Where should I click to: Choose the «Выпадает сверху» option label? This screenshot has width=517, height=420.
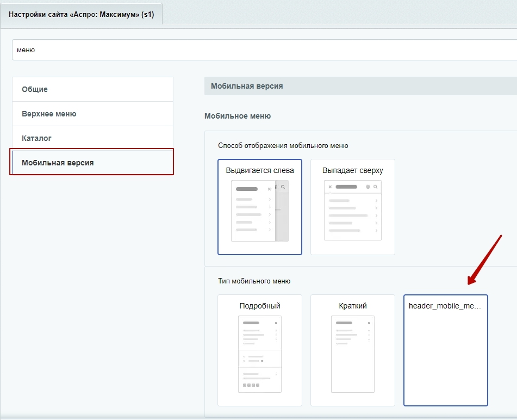(x=352, y=170)
